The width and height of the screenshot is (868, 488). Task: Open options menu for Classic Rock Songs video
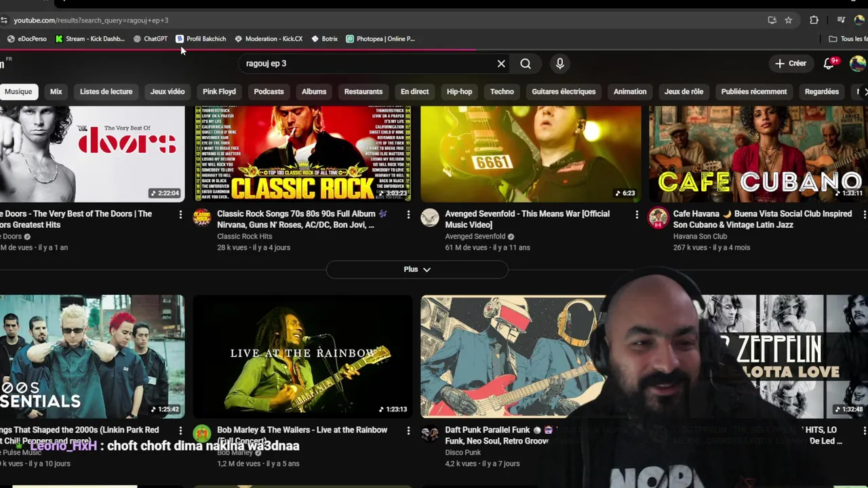tap(408, 214)
